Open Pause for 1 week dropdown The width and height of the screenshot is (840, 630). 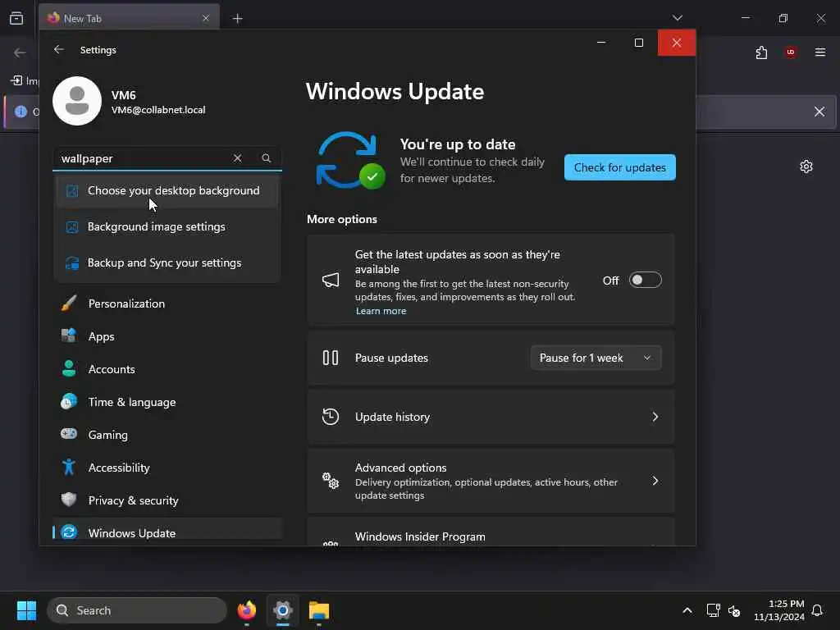596,358
